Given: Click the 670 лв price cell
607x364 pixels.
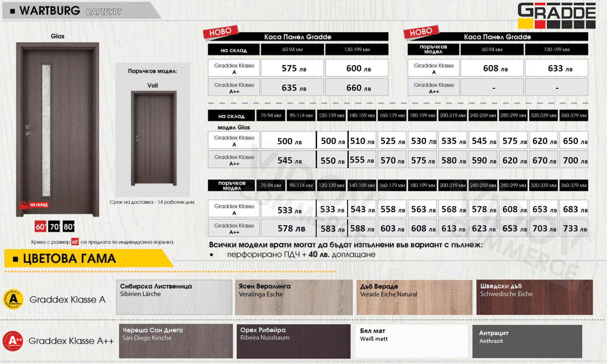Looking at the screenshot, I should pyautogui.click(x=544, y=160).
